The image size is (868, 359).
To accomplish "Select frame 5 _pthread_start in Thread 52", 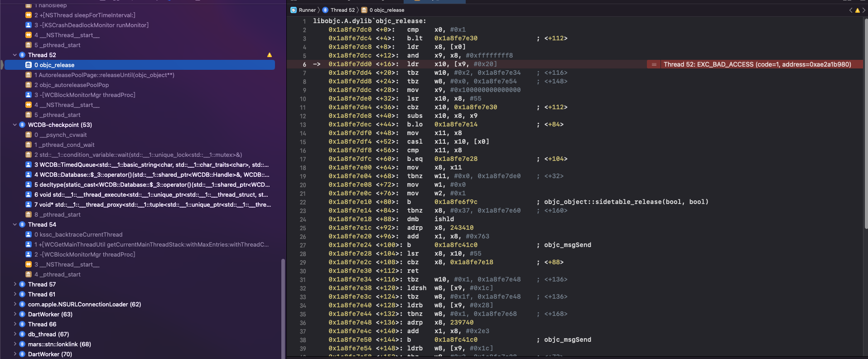I will pyautogui.click(x=57, y=115).
